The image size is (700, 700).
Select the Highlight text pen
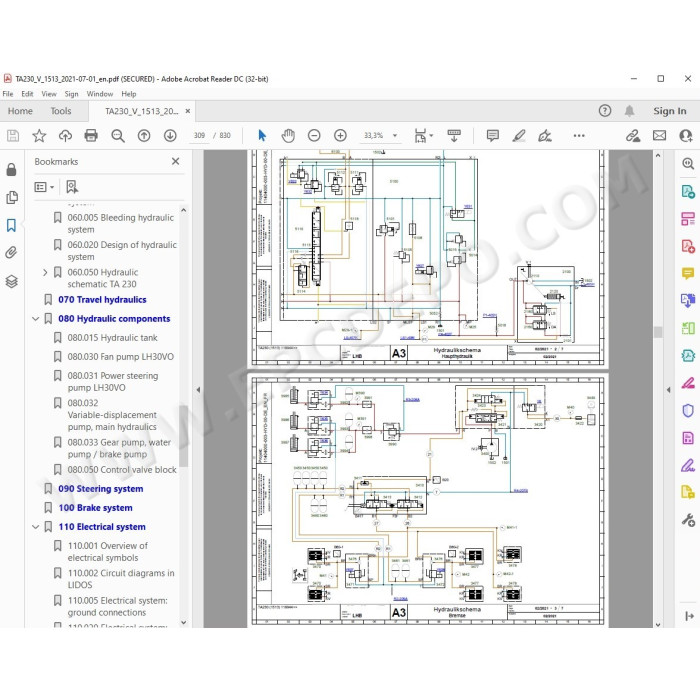pyautogui.click(x=519, y=136)
